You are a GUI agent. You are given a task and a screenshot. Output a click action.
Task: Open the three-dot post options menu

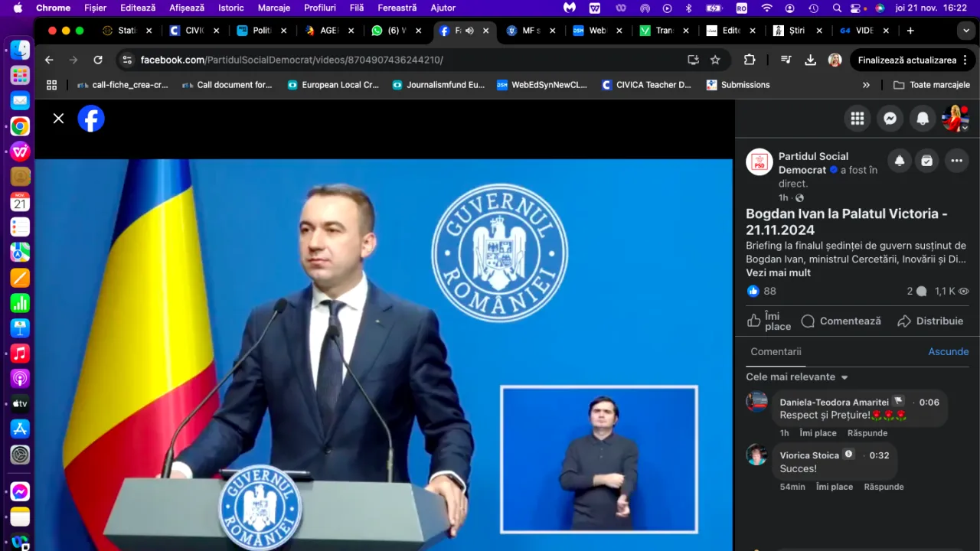click(956, 161)
